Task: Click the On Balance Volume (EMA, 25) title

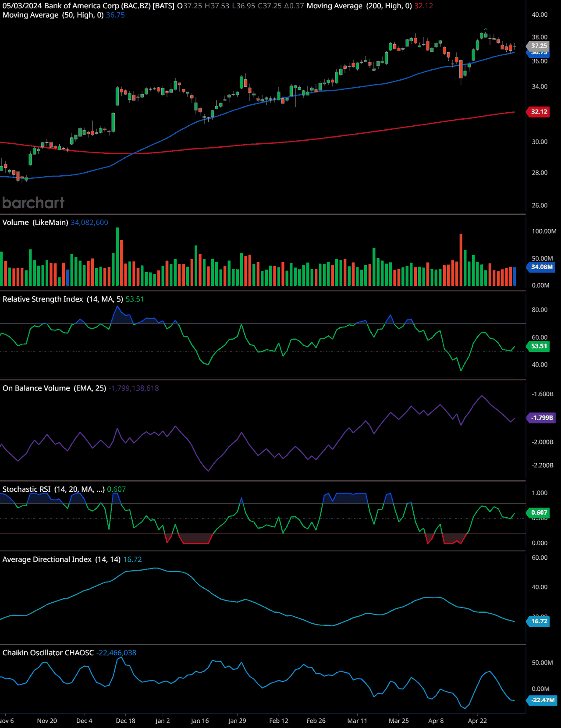Action: [x=54, y=388]
